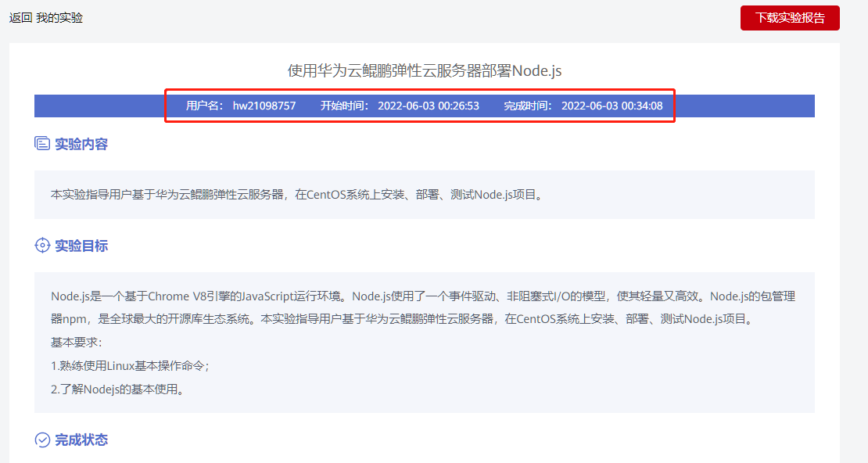Click the 下载实验报告 button
Screen dimensions: 868x463
(x=790, y=18)
